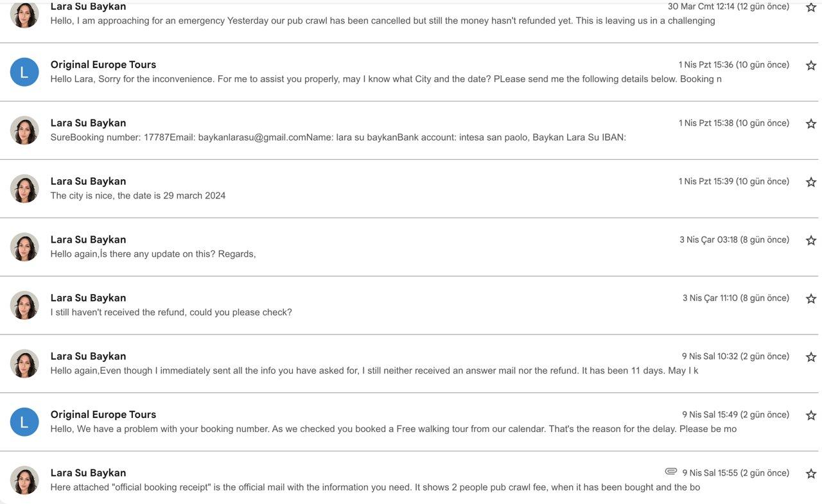Viewport: 822px width, 504px height.
Task: Expand the 'The city is nice' message
Action: (411, 189)
